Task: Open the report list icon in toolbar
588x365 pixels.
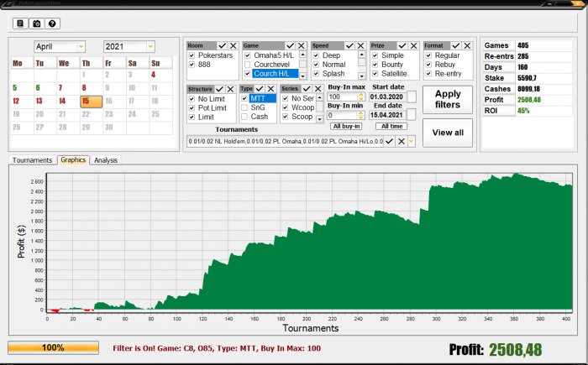Action: click(20, 23)
